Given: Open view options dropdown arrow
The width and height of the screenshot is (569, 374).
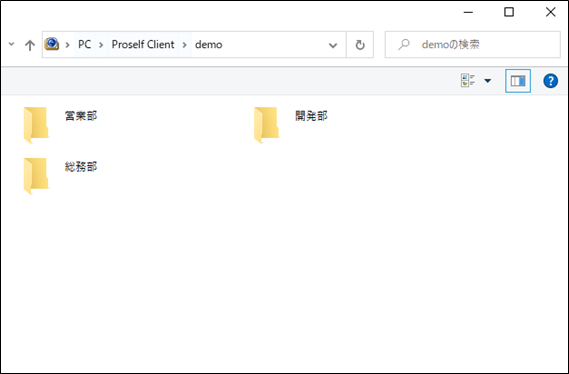Looking at the screenshot, I should (488, 81).
